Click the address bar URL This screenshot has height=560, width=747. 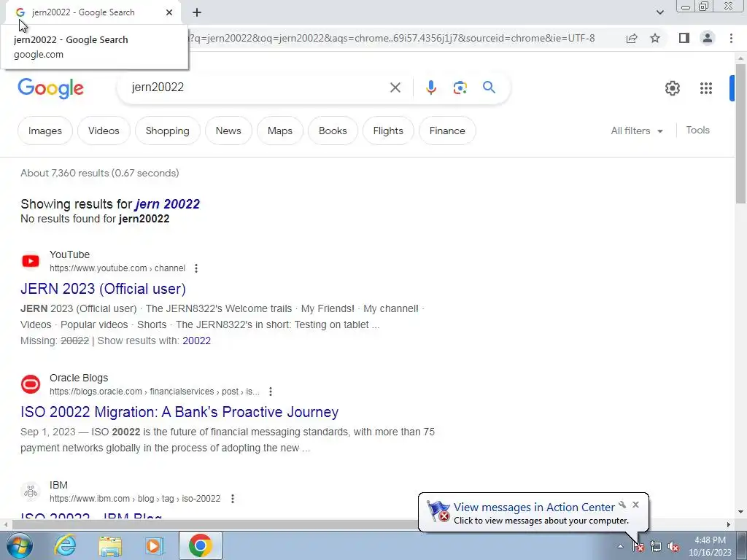[392, 38]
